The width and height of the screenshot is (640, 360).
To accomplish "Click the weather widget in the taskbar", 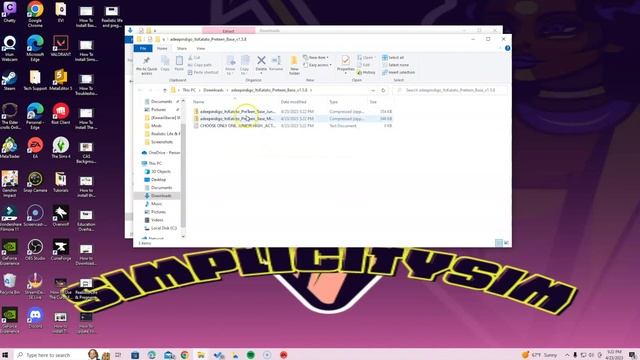I will tap(540, 355).
